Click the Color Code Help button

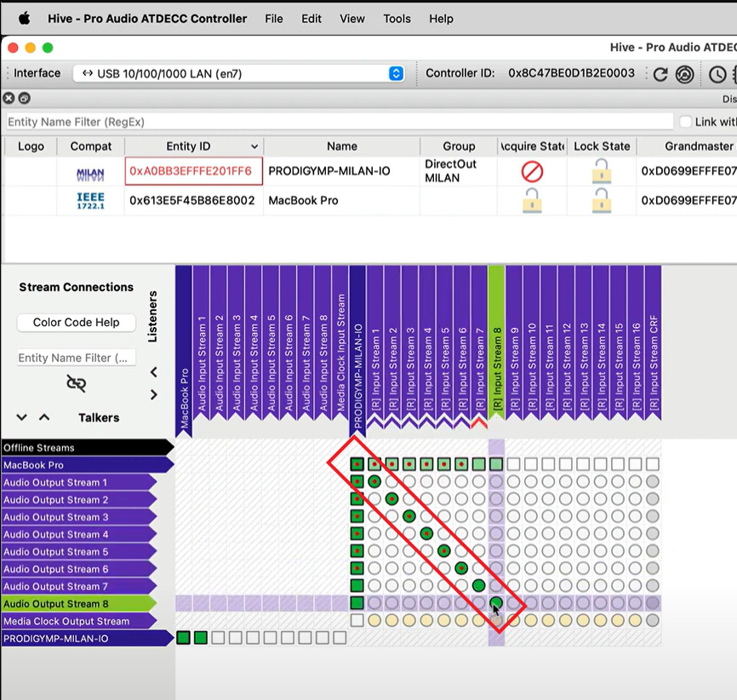76,323
